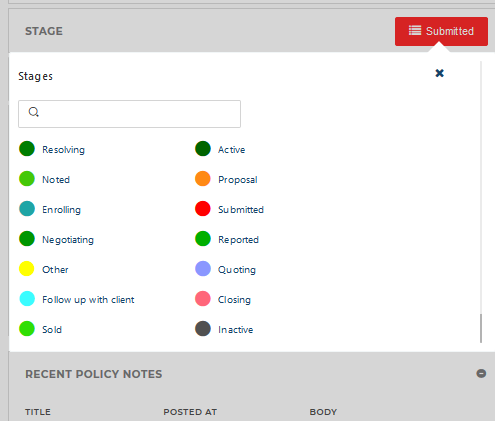Select the bright green Sold color dot
The height and width of the screenshot is (421, 495).
(27, 329)
